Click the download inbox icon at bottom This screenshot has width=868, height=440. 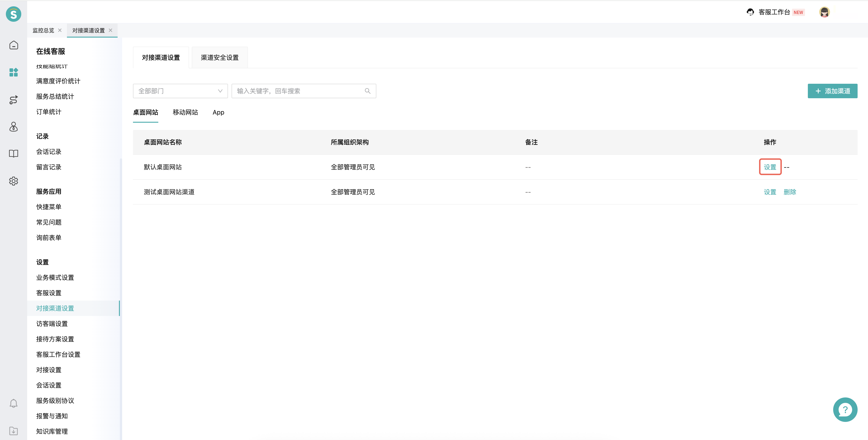point(14,430)
